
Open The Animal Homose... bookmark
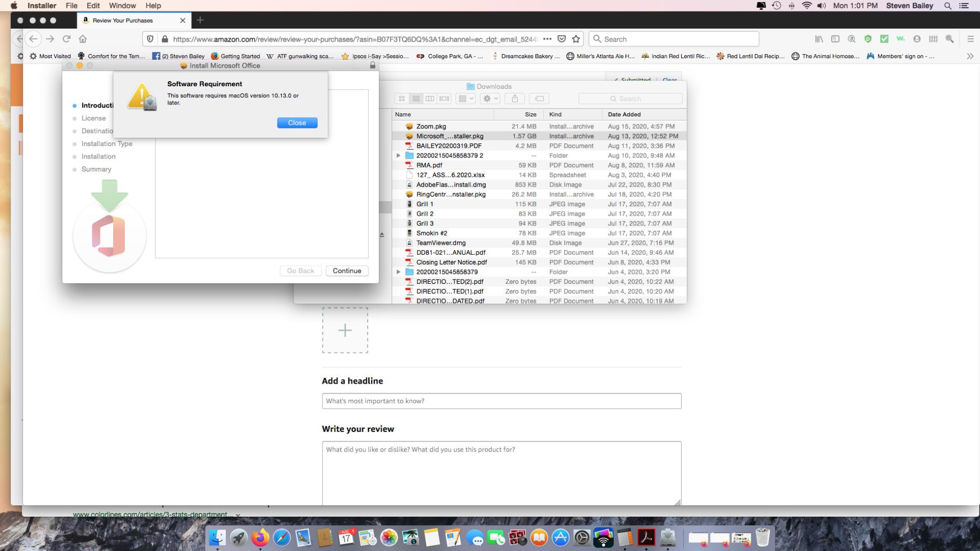(x=826, y=56)
